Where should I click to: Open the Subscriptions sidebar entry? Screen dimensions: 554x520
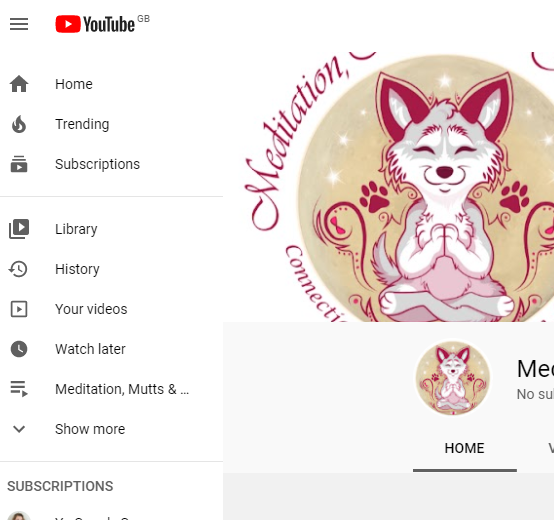click(111, 164)
